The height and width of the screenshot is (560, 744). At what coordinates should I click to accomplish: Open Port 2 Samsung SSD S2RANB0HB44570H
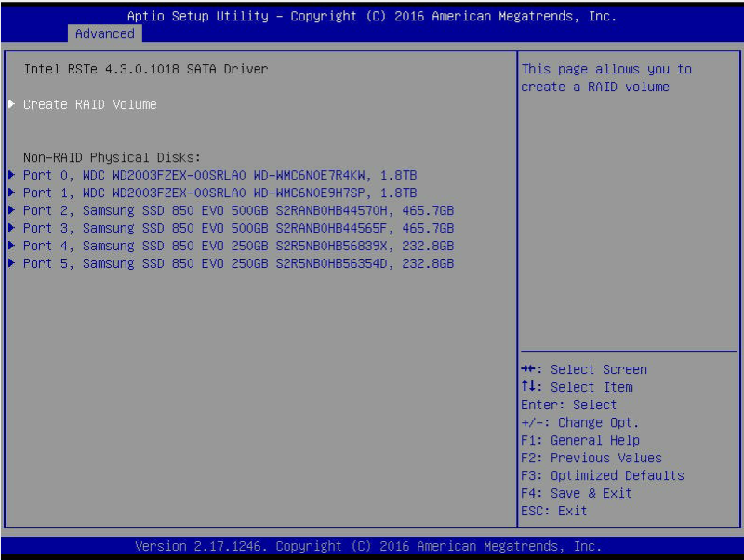(x=239, y=210)
